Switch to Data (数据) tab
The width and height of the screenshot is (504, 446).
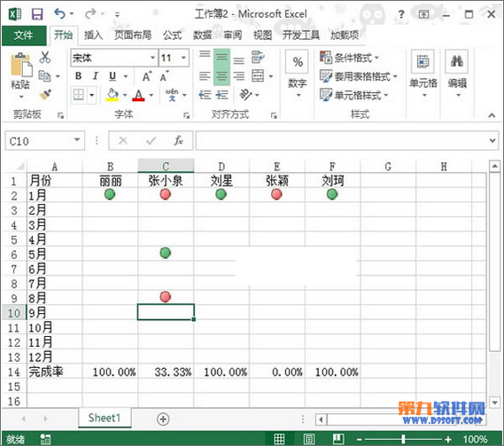pyautogui.click(x=202, y=35)
